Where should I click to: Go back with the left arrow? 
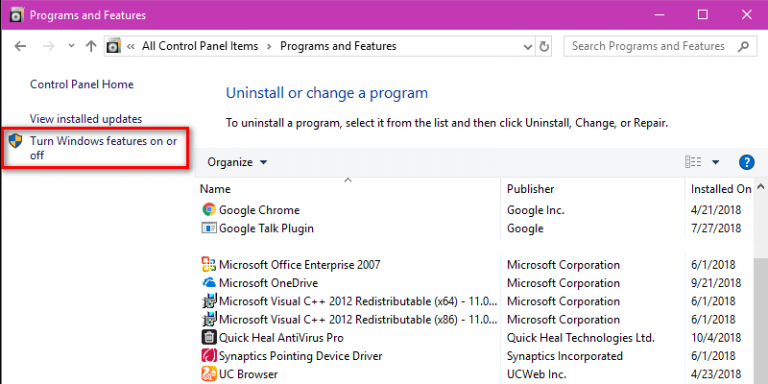(x=20, y=47)
